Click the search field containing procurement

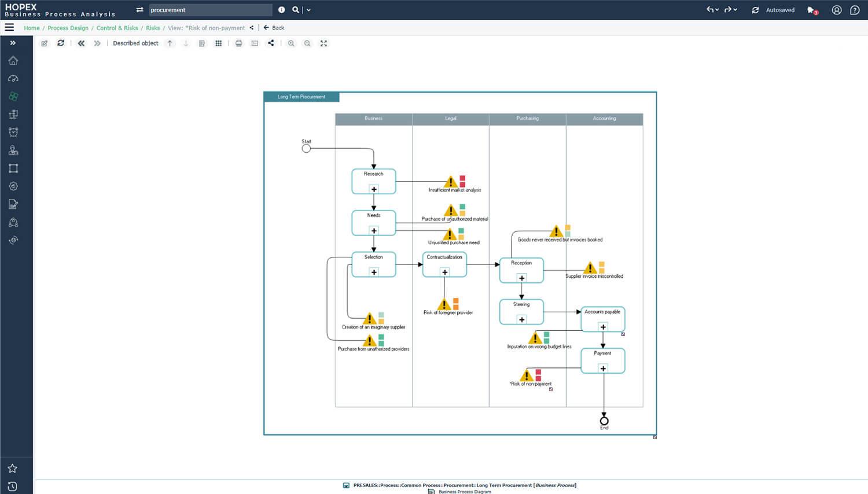[210, 10]
